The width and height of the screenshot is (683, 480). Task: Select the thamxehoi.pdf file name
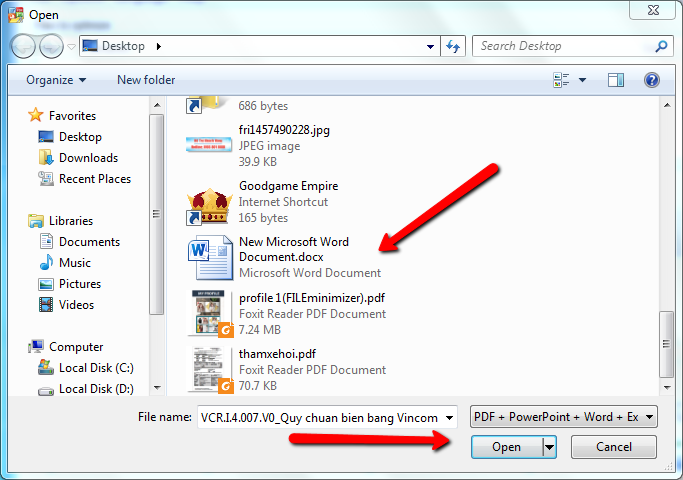pos(277,354)
